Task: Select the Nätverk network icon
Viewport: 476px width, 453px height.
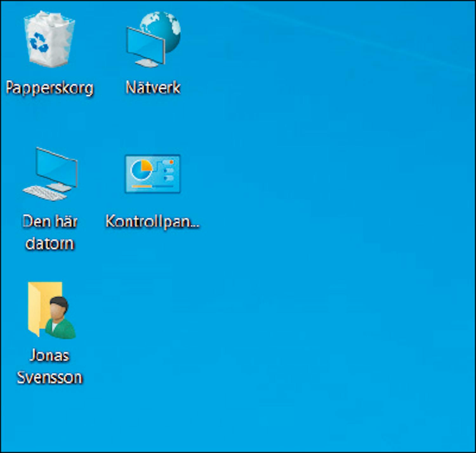Action: click(x=153, y=39)
